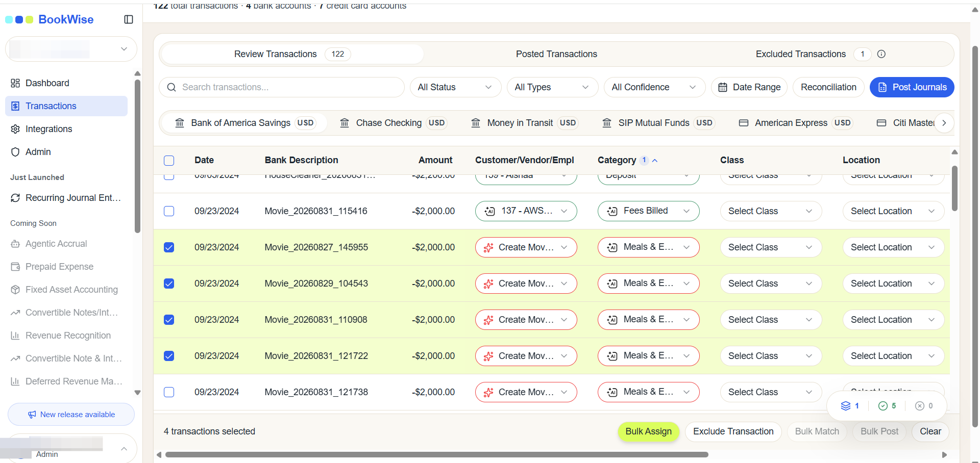The width and height of the screenshot is (980, 463).
Task: Click the New release megaphone icon
Action: (x=32, y=415)
